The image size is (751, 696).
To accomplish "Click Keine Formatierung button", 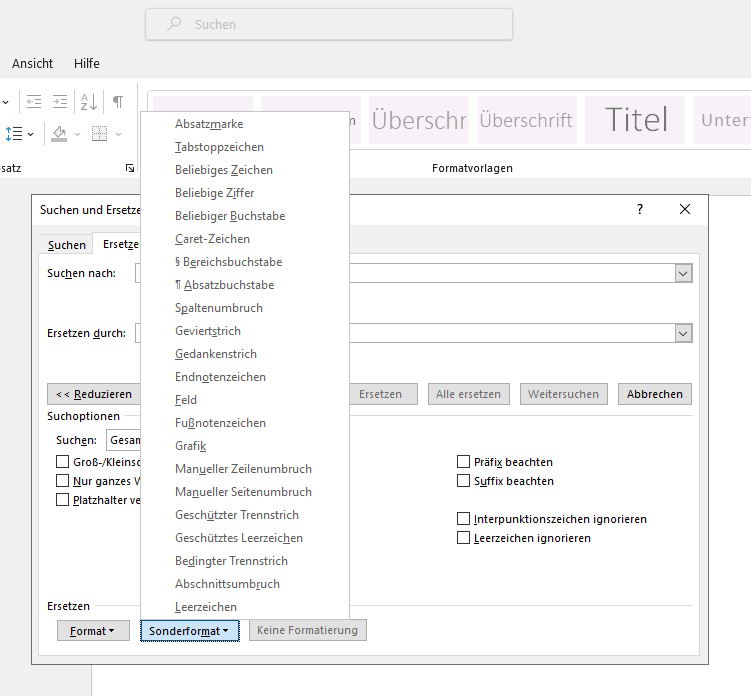I will click(x=307, y=630).
